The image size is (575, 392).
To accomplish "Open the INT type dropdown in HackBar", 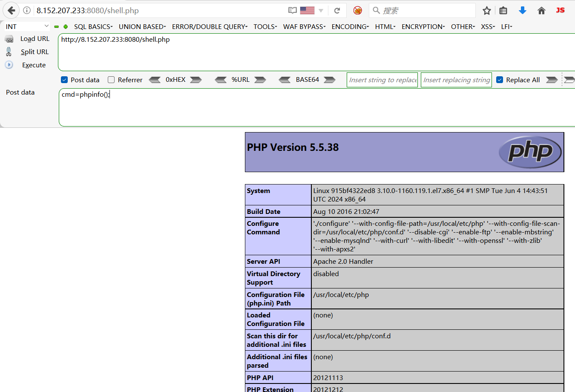I will pos(27,26).
